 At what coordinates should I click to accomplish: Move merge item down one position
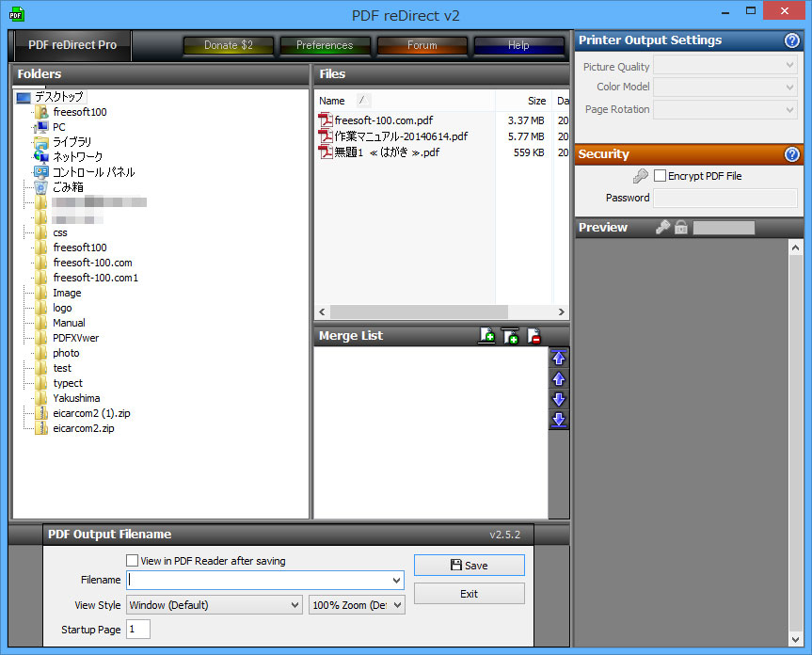[x=559, y=399]
